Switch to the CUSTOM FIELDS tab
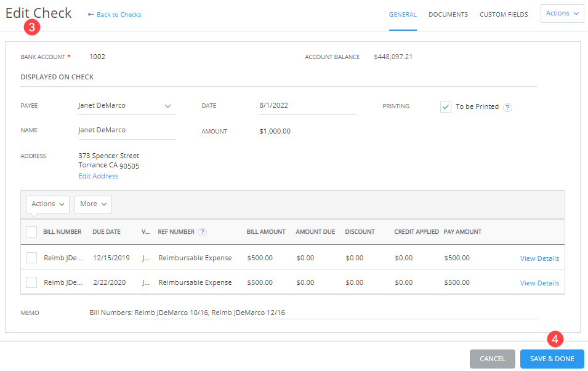The image size is (588, 371). pos(504,14)
